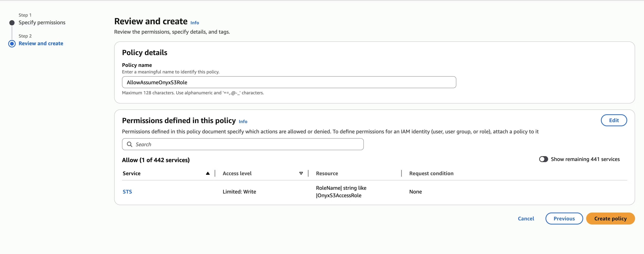644x254 pixels.
Task: Open Info link beside Review and create
Action: (195, 23)
